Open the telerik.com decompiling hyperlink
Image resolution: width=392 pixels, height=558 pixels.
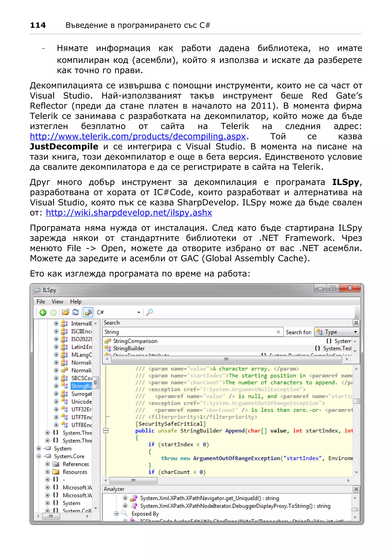click(x=138, y=136)
